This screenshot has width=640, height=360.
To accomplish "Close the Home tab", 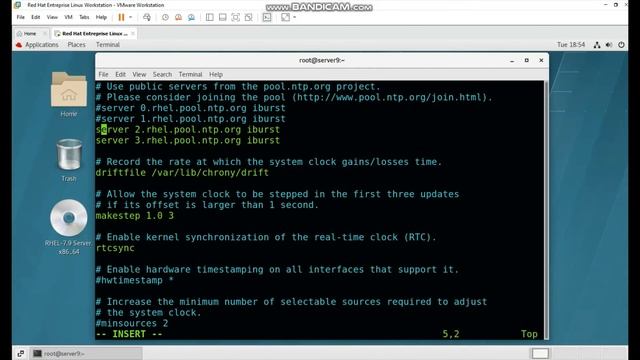I will tap(45, 33).
